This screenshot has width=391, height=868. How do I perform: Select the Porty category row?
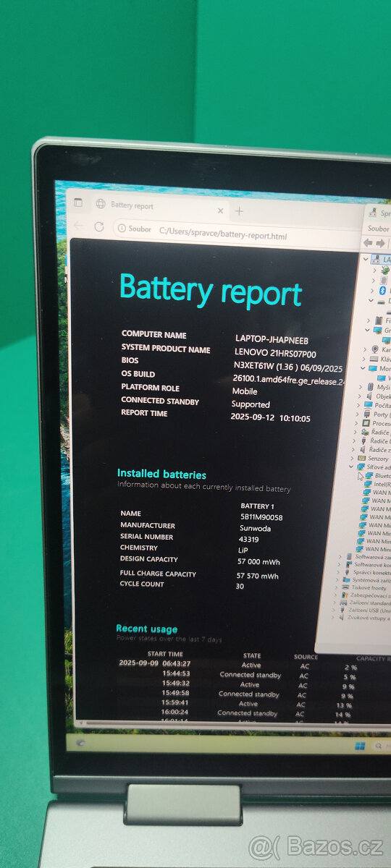point(377,414)
